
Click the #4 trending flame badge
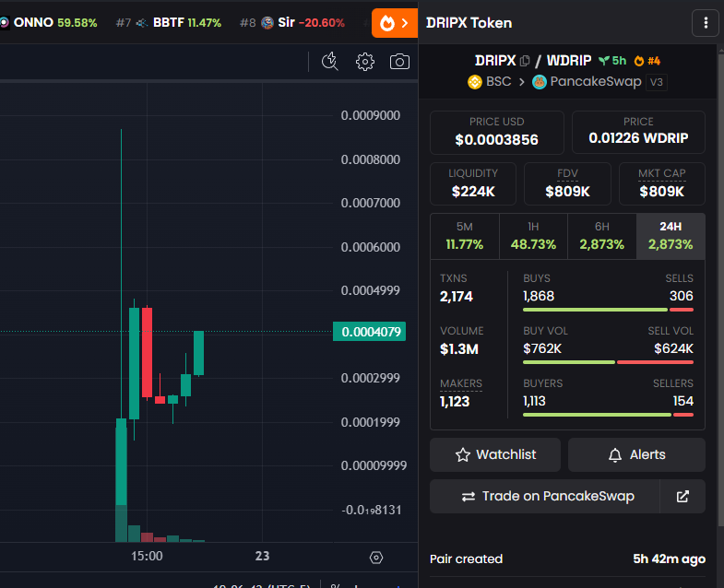pos(647,61)
